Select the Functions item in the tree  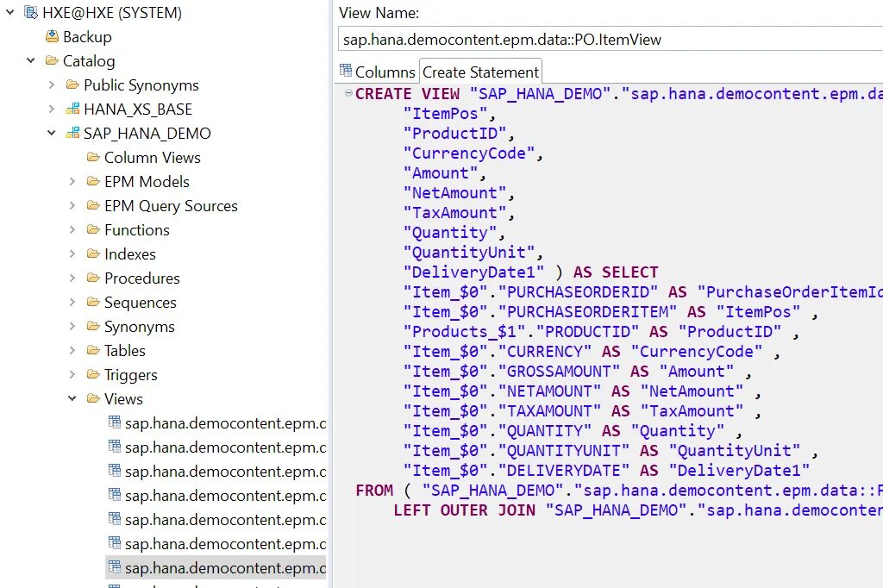pos(136,230)
